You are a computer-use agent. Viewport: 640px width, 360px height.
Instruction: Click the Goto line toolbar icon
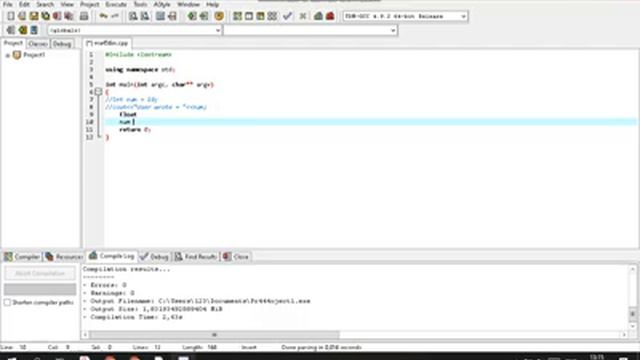(172, 16)
